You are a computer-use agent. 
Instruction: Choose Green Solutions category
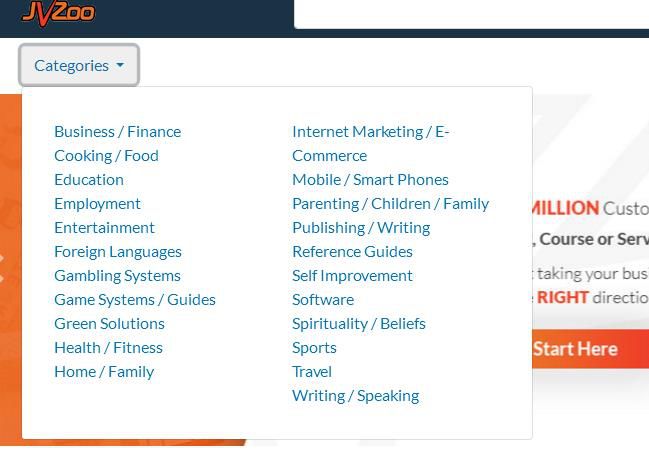[109, 323]
